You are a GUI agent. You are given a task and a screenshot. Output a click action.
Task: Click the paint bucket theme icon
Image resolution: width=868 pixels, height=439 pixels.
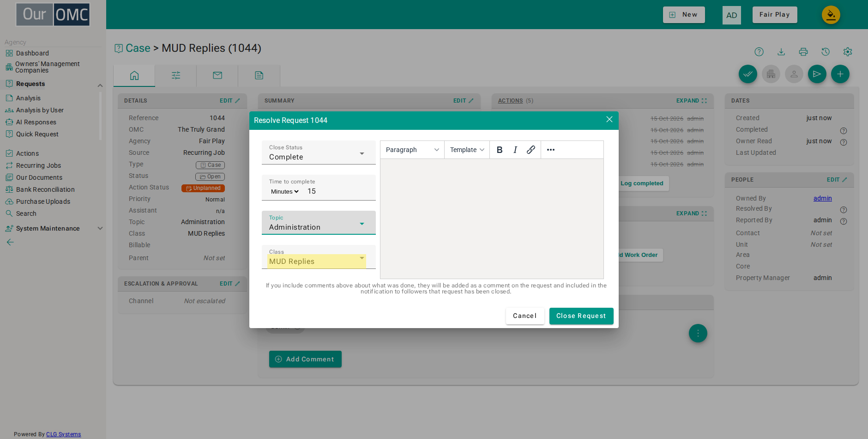pos(831,15)
